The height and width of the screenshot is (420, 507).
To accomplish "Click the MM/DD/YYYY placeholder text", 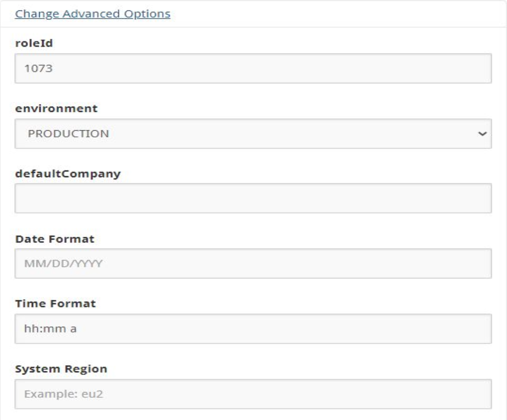I will coord(63,264).
